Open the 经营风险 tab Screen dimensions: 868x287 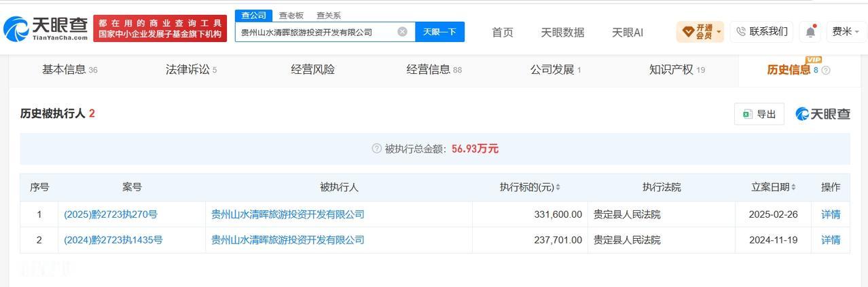(312, 69)
